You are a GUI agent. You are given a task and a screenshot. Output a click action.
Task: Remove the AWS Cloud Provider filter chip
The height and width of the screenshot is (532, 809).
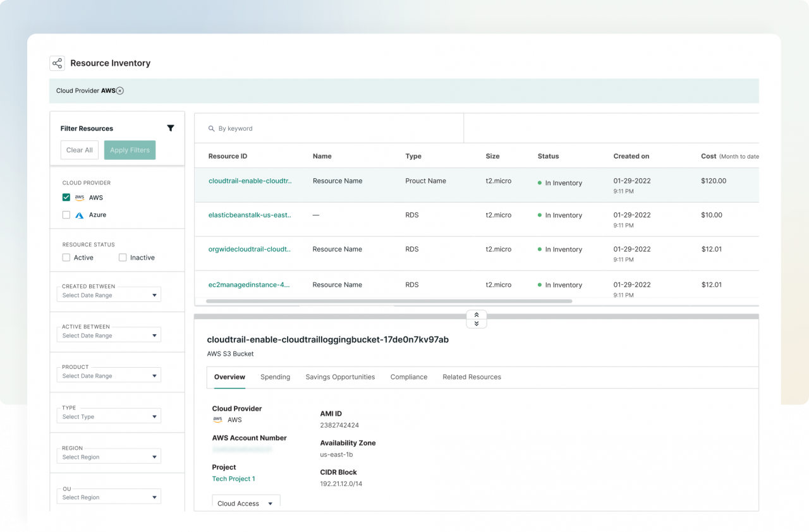(x=120, y=90)
